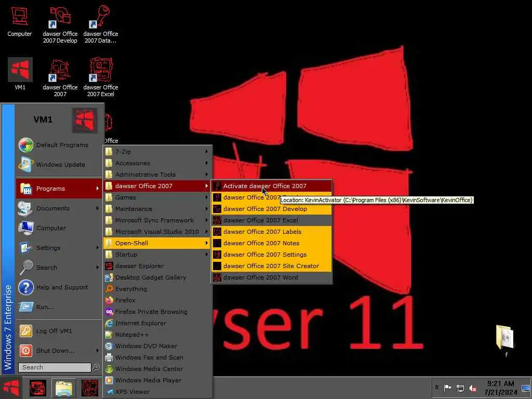The image size is (532, 399).
Task: Expand the Documents submenu
Action: (x=59, y=208)
